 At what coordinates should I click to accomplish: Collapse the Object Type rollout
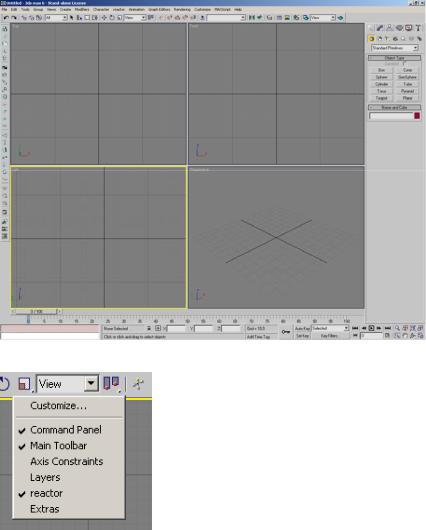[x=394, y=58]
